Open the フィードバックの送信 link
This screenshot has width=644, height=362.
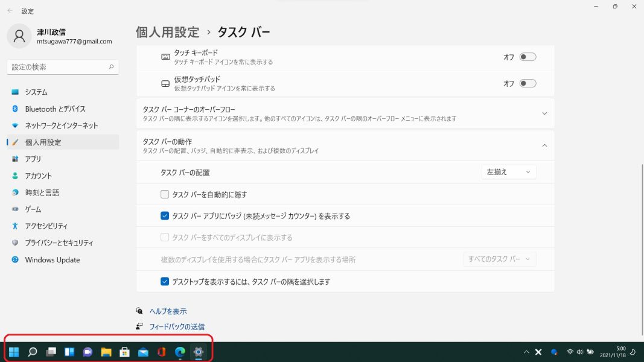177,326
